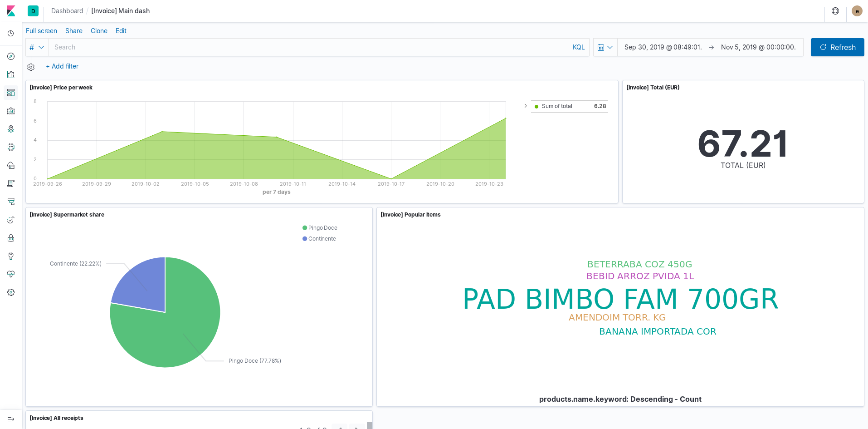Image resolution: width=868 pixels, height=429 pixels.
Task: Open Uptime from the sidebar
Action: (11, 220)
